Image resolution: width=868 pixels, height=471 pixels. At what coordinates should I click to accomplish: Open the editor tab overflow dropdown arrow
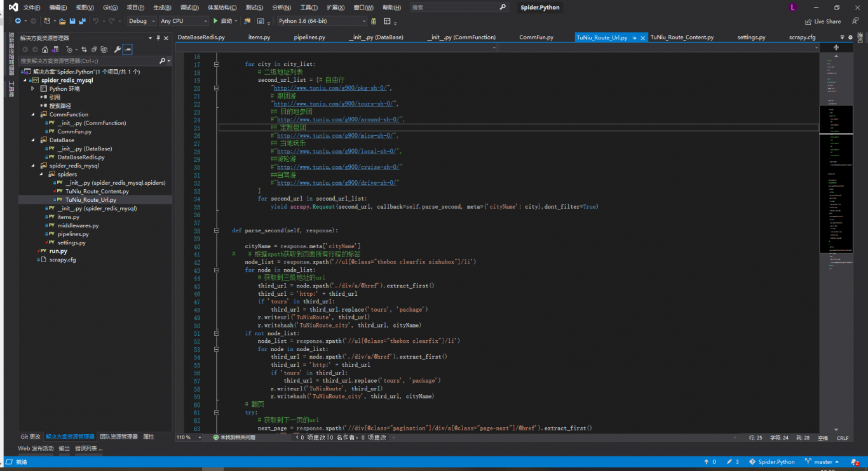click(843, 37)
